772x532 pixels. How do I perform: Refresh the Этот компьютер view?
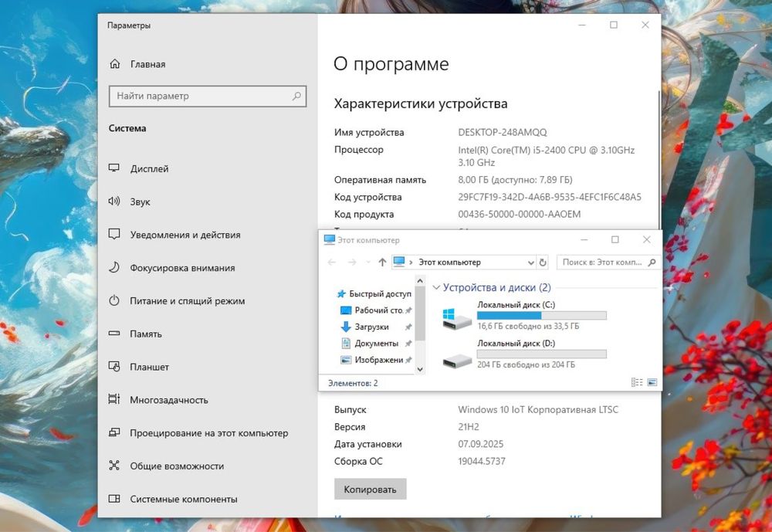click(x=543, y=263)
